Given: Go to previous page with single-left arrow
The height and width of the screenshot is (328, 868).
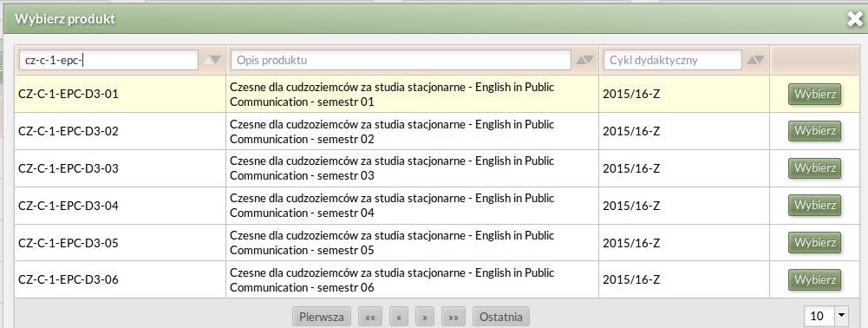Looking at the screenshot, I should point(399,317).
